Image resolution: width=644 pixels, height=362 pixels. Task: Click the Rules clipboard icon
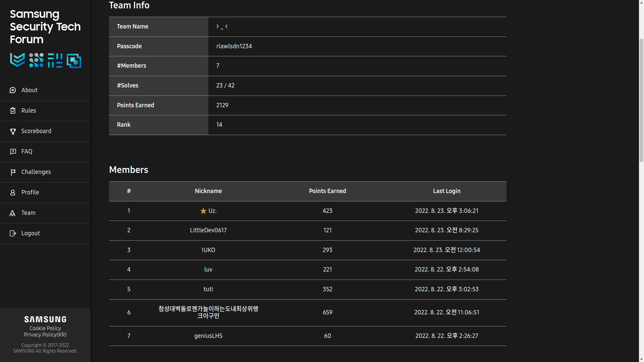tap(13, 111)
